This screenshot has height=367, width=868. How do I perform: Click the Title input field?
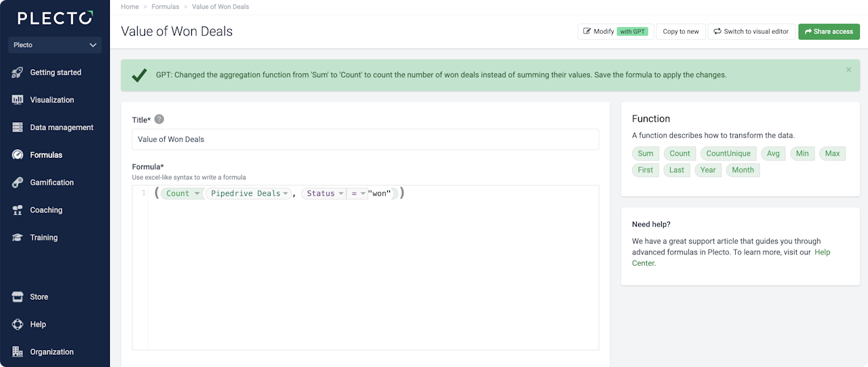(365, 139)
